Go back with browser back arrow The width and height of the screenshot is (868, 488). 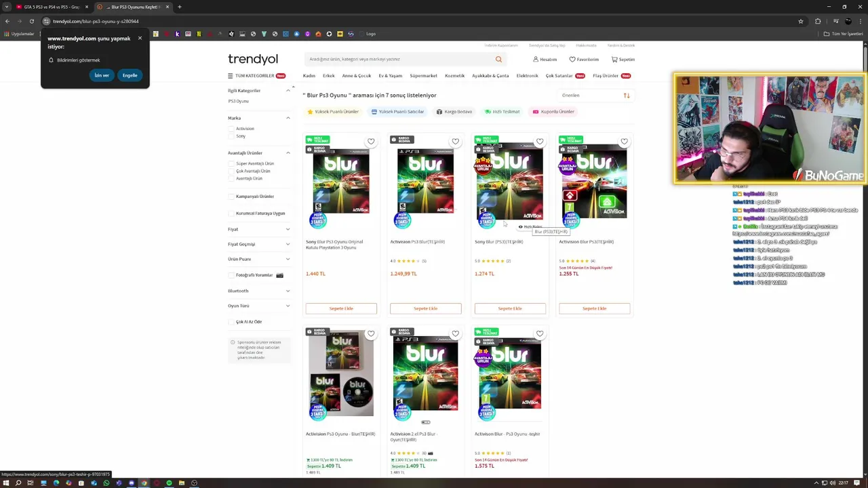7,21
